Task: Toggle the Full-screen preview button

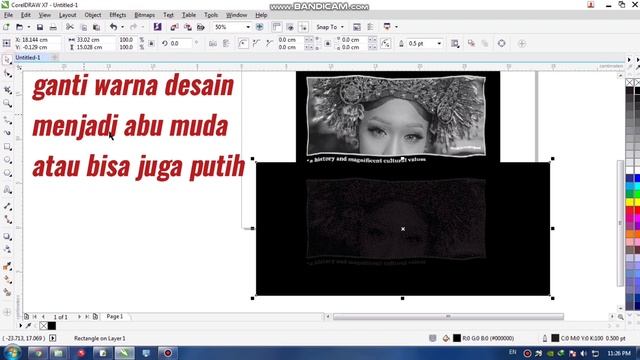Action: [x=260, y=27]
